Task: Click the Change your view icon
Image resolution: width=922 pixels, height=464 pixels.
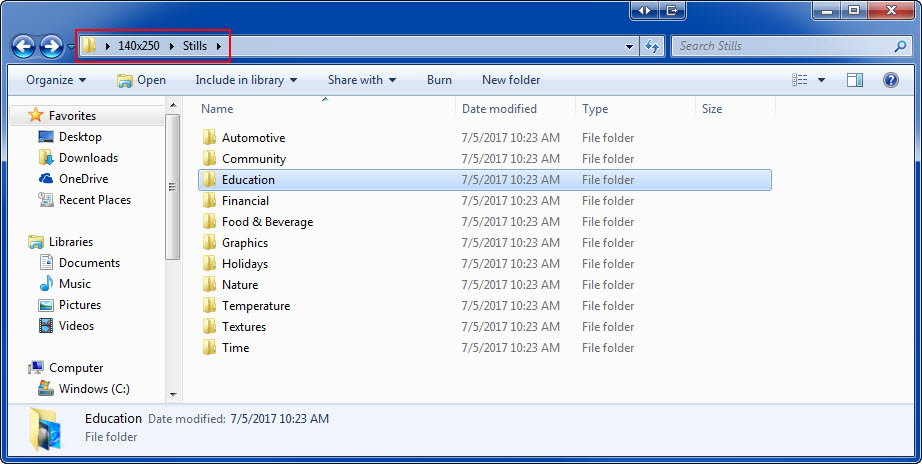Action: point(800,80)
